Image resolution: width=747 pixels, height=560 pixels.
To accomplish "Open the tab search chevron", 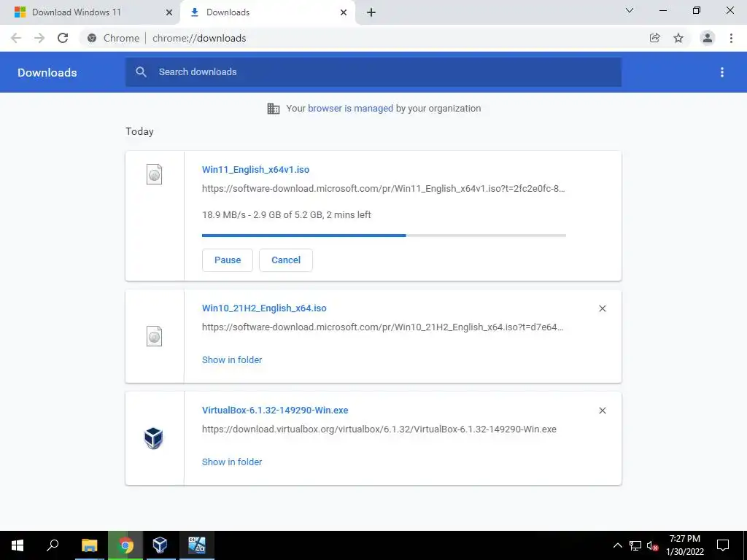I will tap(630, 10).
